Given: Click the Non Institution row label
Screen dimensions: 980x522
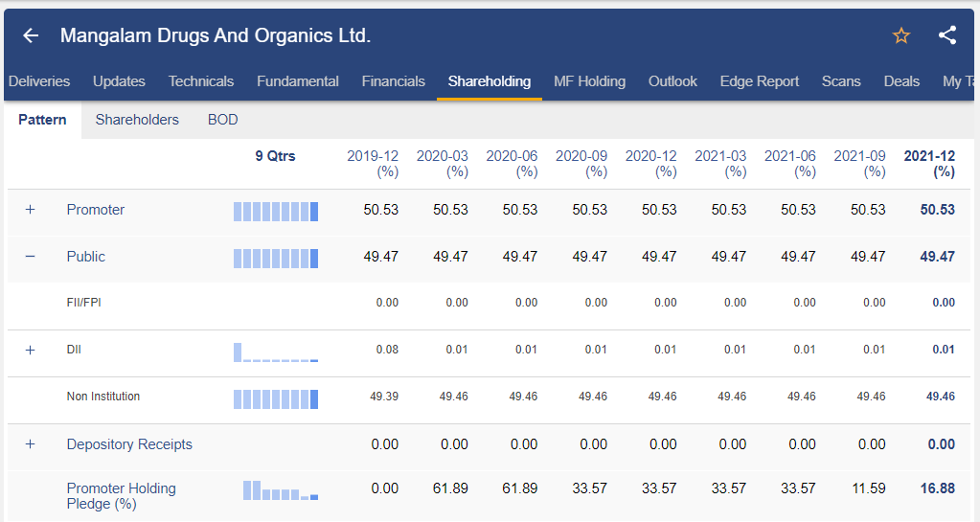Looking at the screenshot, I should [x=103, y=397].
